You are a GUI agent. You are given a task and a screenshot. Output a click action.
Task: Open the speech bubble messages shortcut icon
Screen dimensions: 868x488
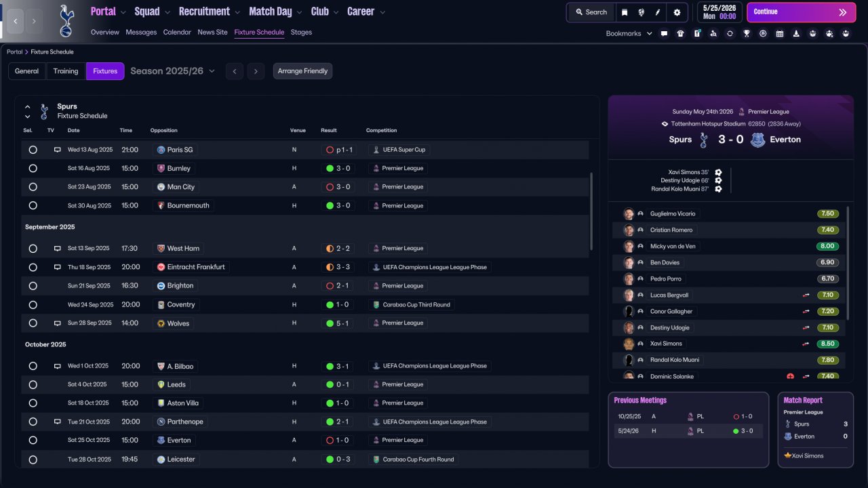[664, 33]
